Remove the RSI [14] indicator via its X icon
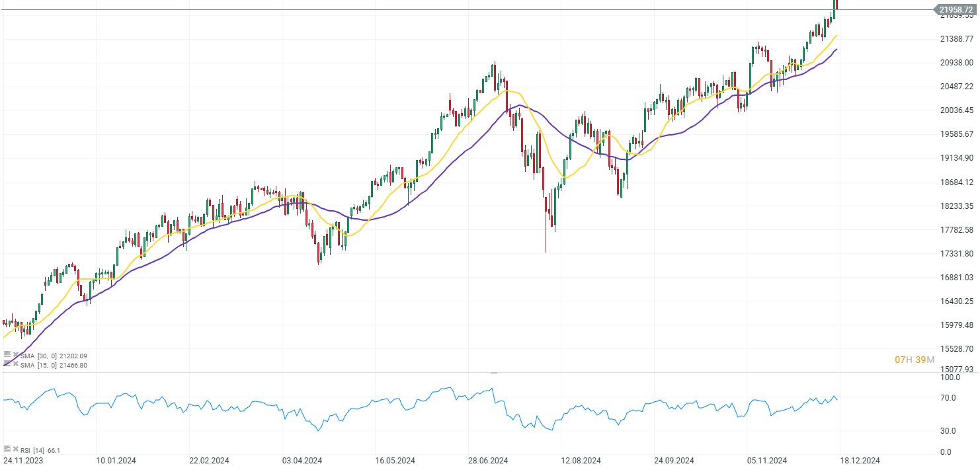This screenshot has height=472, width=980. (x=15, y=448)
